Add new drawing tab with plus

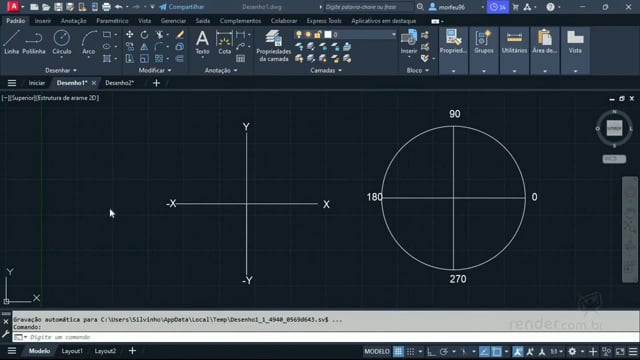point(156,83)
